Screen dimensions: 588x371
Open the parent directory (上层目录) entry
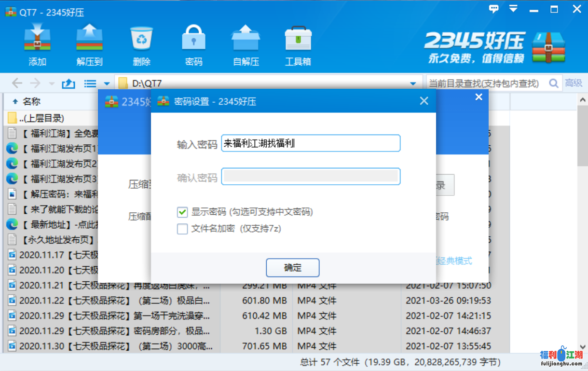(41, 118)
